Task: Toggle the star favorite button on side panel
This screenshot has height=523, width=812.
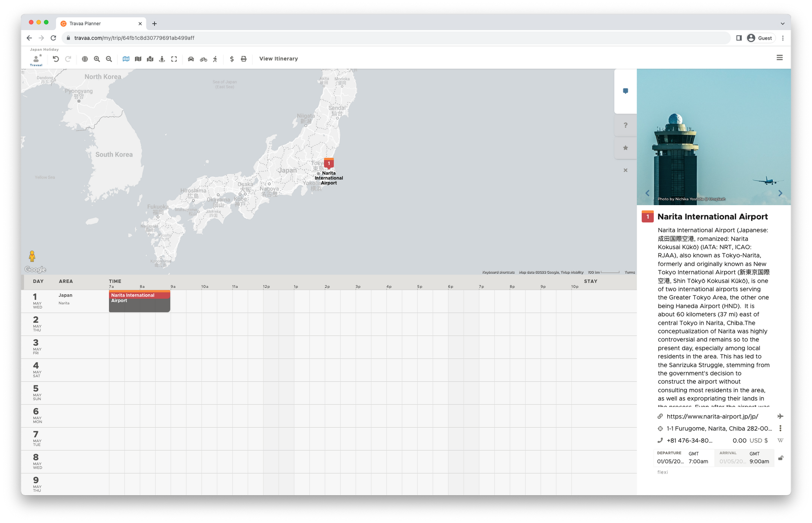Action: [x=625, y=148]
